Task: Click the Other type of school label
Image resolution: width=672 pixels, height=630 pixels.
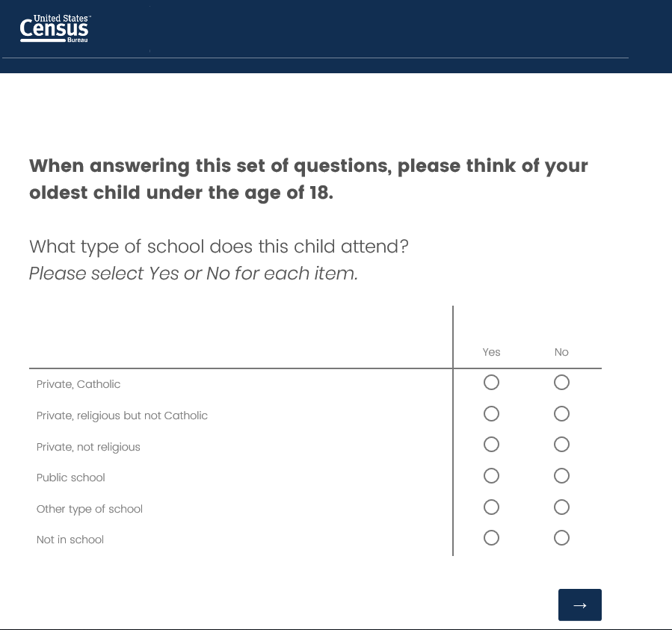Action: pos(90,509)
